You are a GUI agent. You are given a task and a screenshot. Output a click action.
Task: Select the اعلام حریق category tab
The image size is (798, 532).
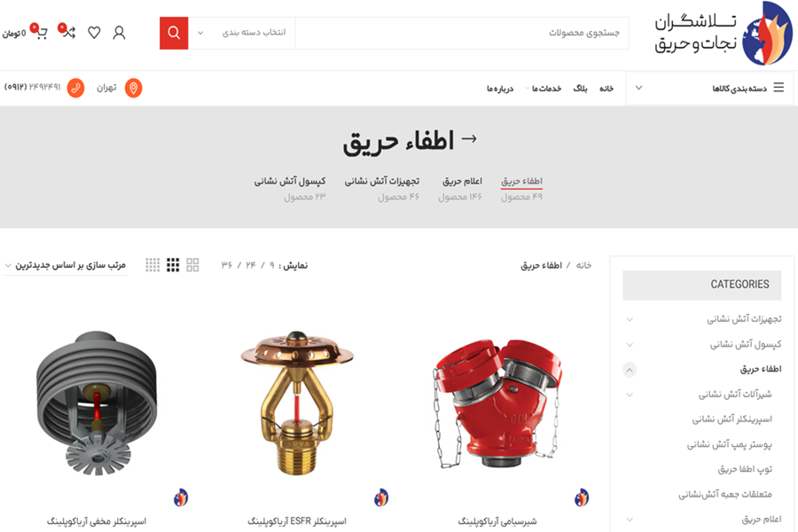coord(462,181)
